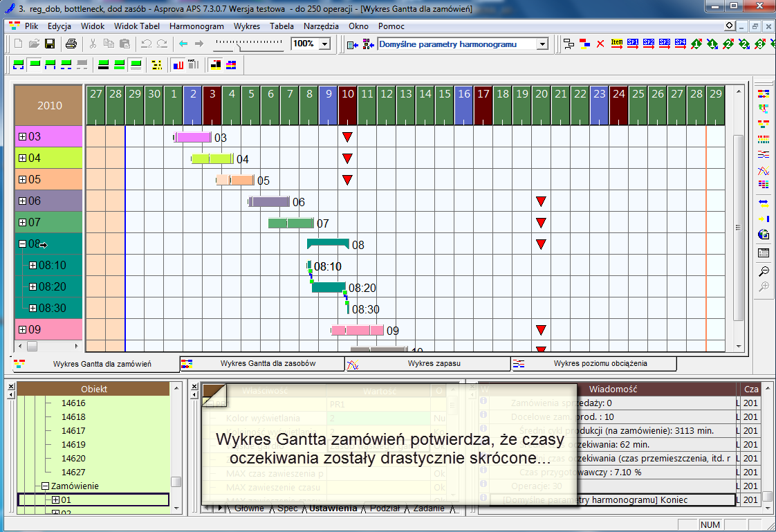The width and height of the screenshot is (776, 532).
Task: Click the yellow arrow icon in right sidebar
Action: (764, 219)
